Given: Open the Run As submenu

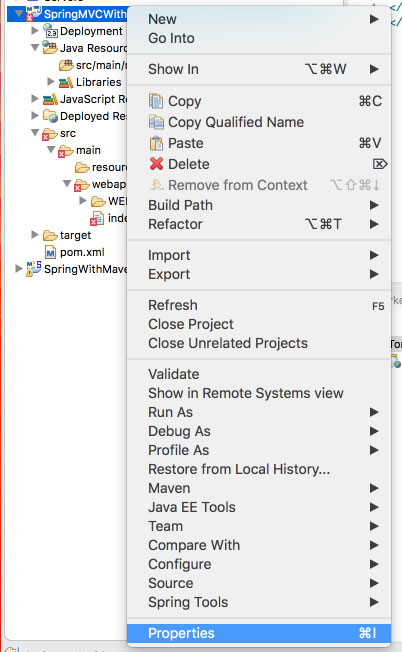Looking at the screenshot, I should [259, 412].
